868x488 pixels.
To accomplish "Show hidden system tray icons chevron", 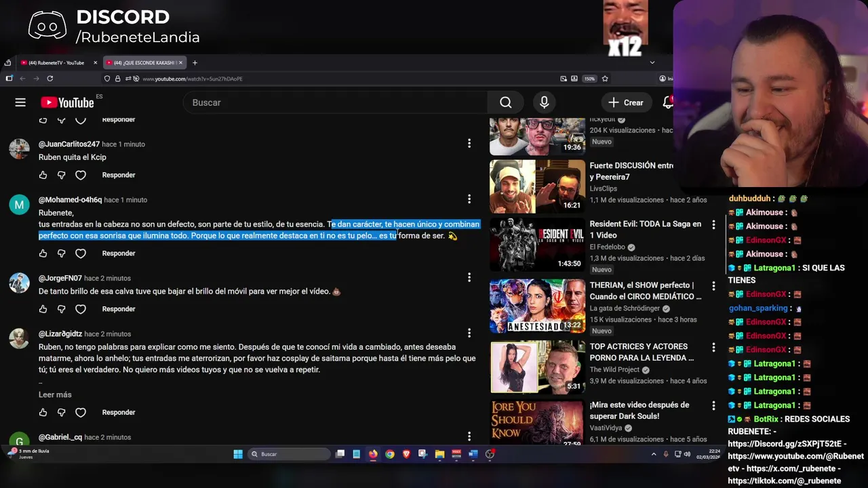I will (x=654, y=454).
